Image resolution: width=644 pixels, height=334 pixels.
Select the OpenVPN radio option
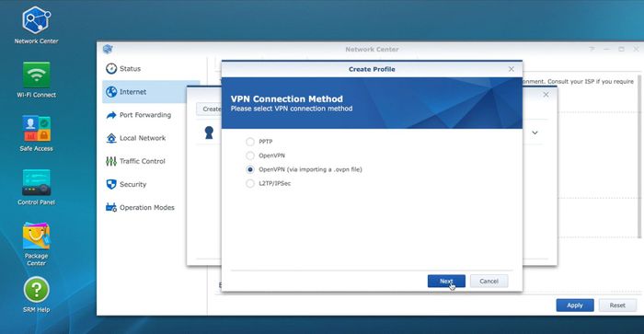[x=250, y=155]
